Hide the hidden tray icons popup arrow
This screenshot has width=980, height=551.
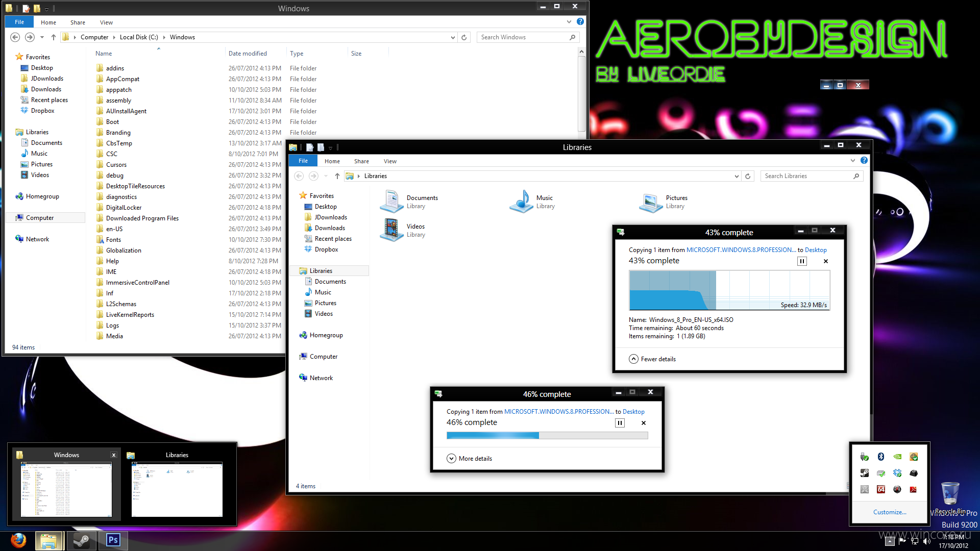[890, 541]
